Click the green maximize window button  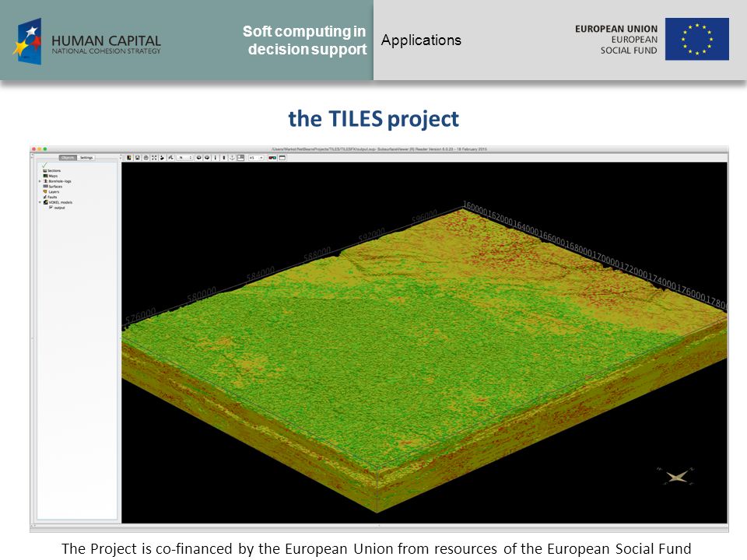click(x=45, y=149)
